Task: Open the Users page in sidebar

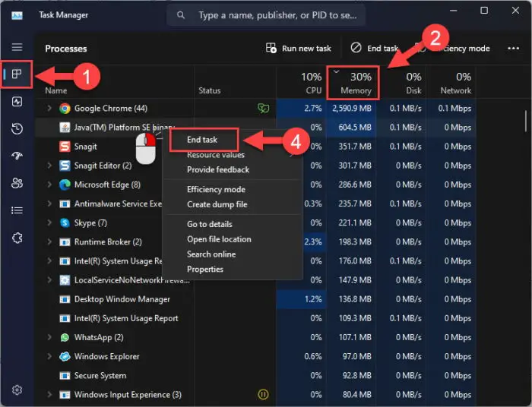Action: coord(17,183)
